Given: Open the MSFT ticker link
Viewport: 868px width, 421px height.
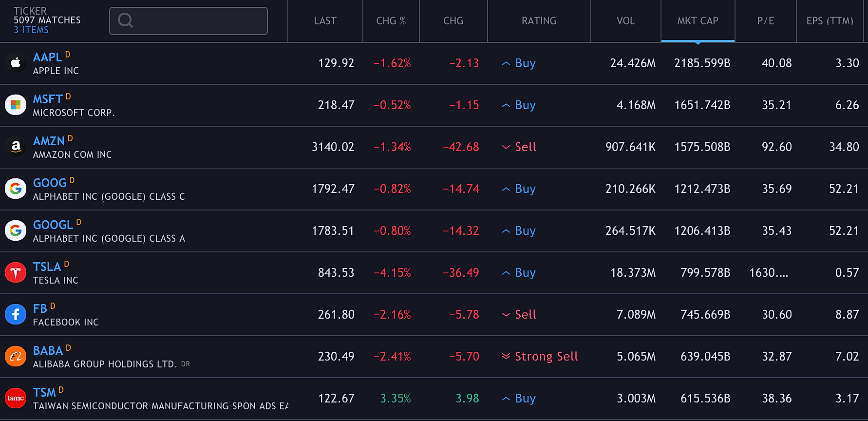Looking at the screenshot, I should point(48,99).
